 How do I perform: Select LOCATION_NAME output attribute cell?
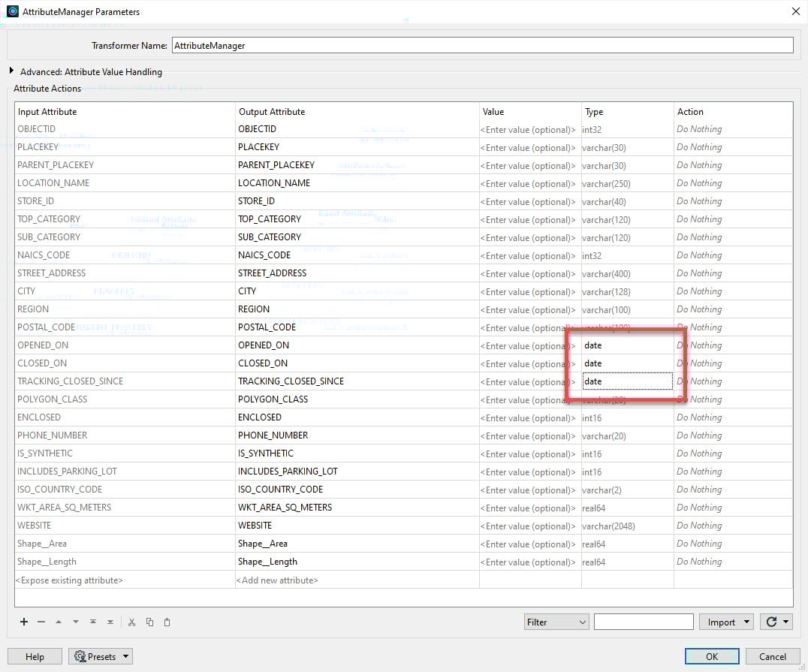[x=357, y=183]
